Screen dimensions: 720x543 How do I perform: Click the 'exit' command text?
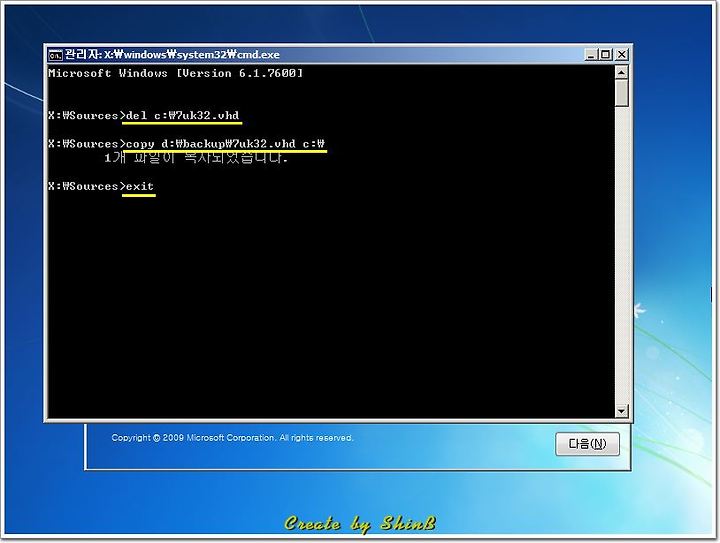point(140,186)
